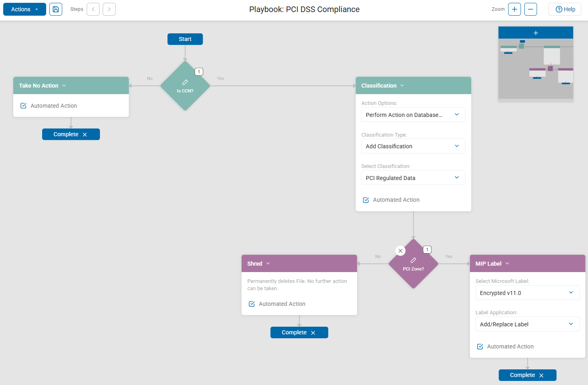Remove the PCI Zone? node with X
The height and width of the screenshot is (385, 588).
pyautogui.click(x=401, y=251)
